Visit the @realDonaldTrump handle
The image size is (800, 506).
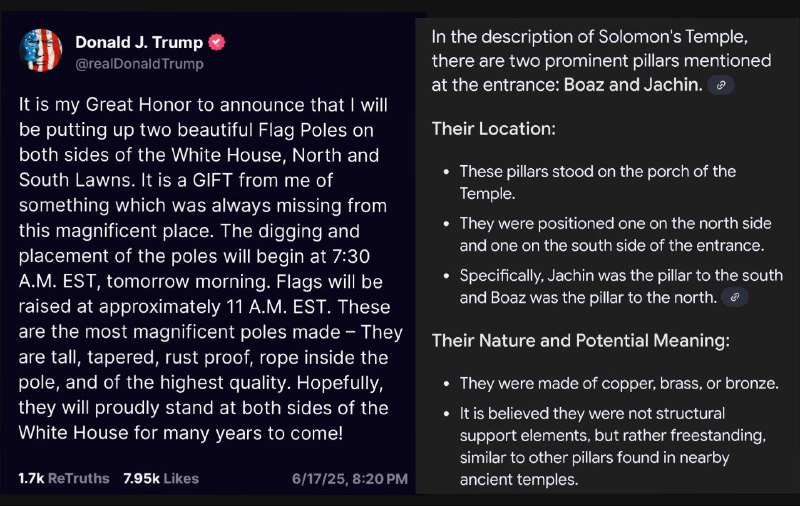coord(139,64)
